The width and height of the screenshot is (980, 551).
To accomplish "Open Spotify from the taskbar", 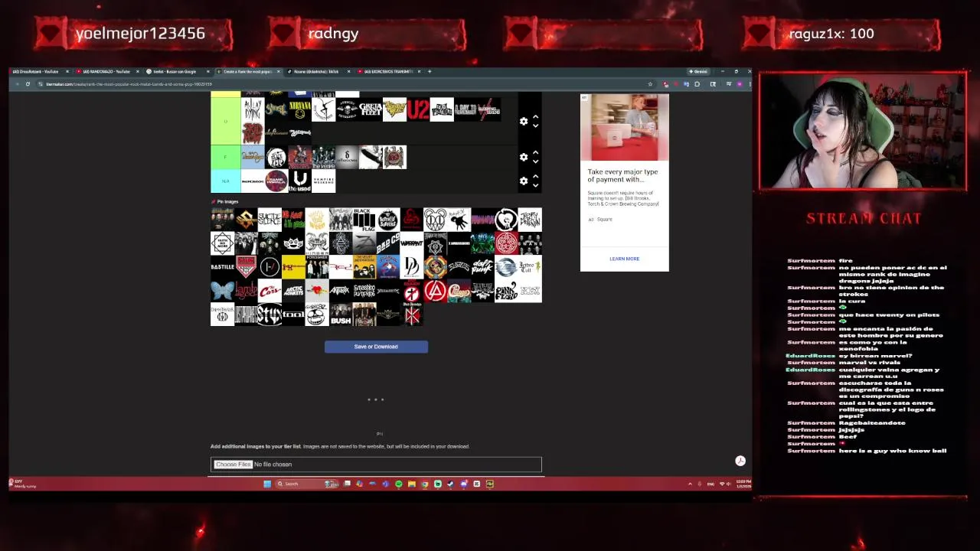I will (x=399, y=484).
